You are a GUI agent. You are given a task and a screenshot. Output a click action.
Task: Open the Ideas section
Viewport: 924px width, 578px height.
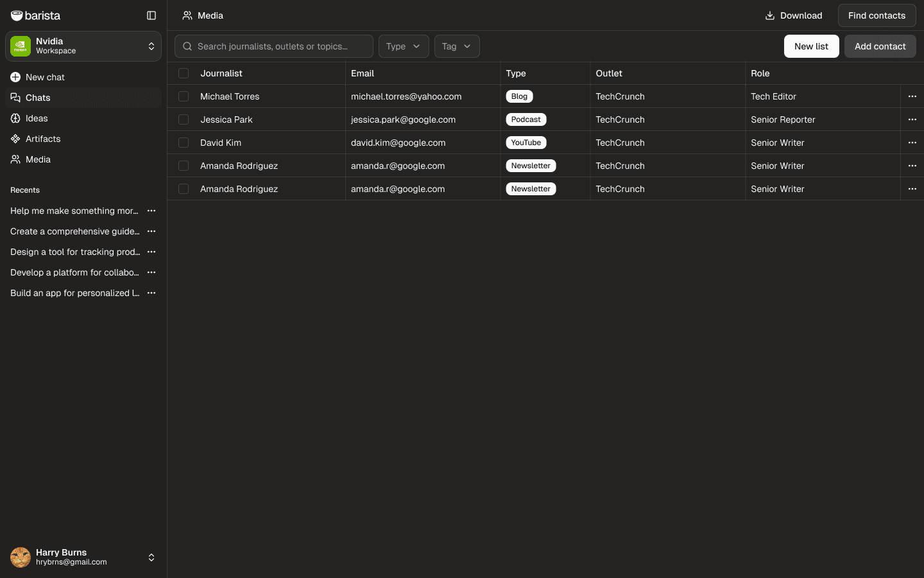tap(15, 118)
